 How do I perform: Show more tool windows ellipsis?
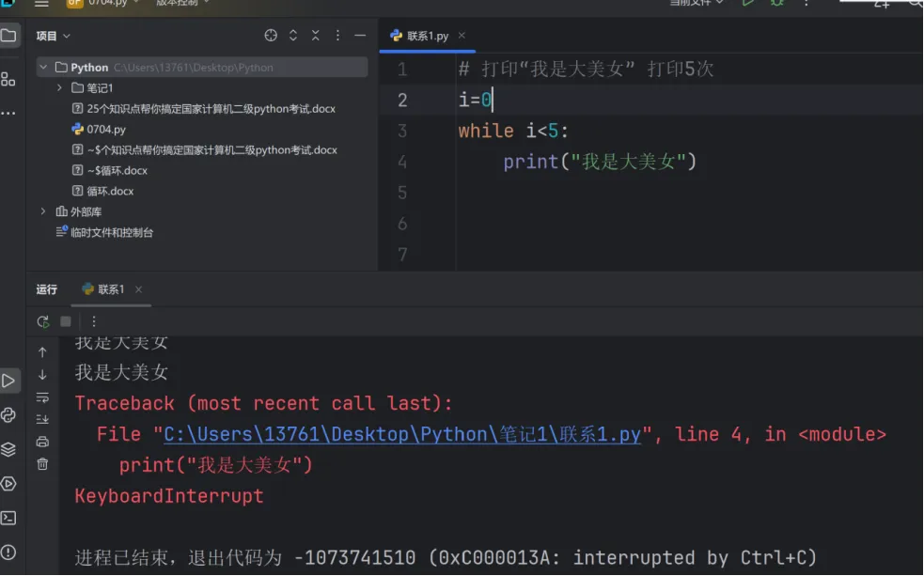point(8,113)
